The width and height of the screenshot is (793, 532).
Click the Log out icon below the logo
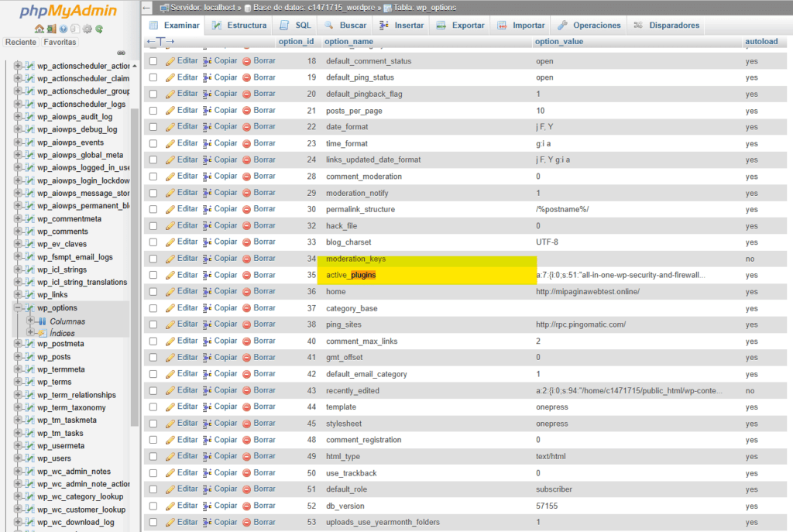click(51, 29)
